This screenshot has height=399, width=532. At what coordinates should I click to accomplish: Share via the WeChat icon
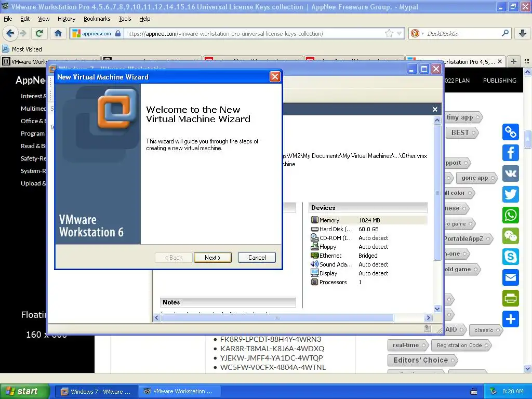tap(511, 236)
